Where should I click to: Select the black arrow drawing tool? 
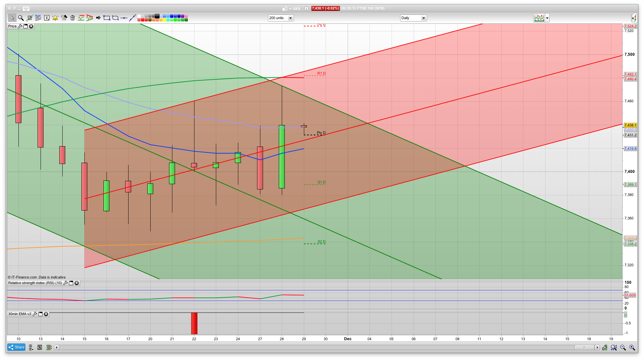pos(98,18)
